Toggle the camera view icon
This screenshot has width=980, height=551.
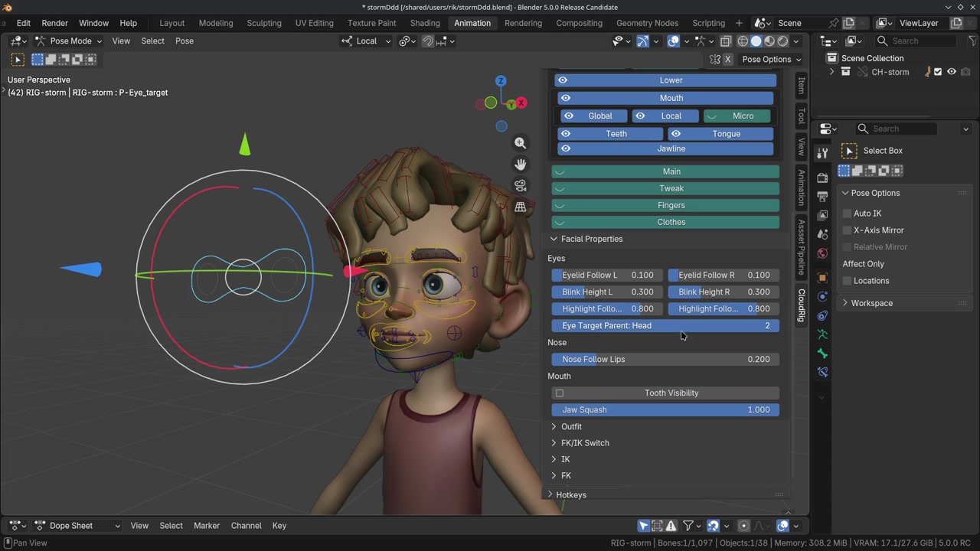[521, 186]
